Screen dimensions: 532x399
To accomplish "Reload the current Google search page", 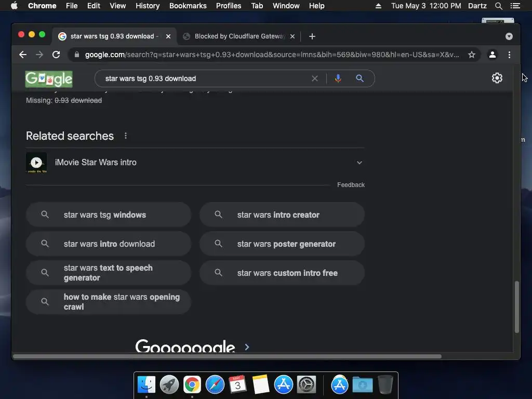I will pyautogui.click(x=56, y=55).
